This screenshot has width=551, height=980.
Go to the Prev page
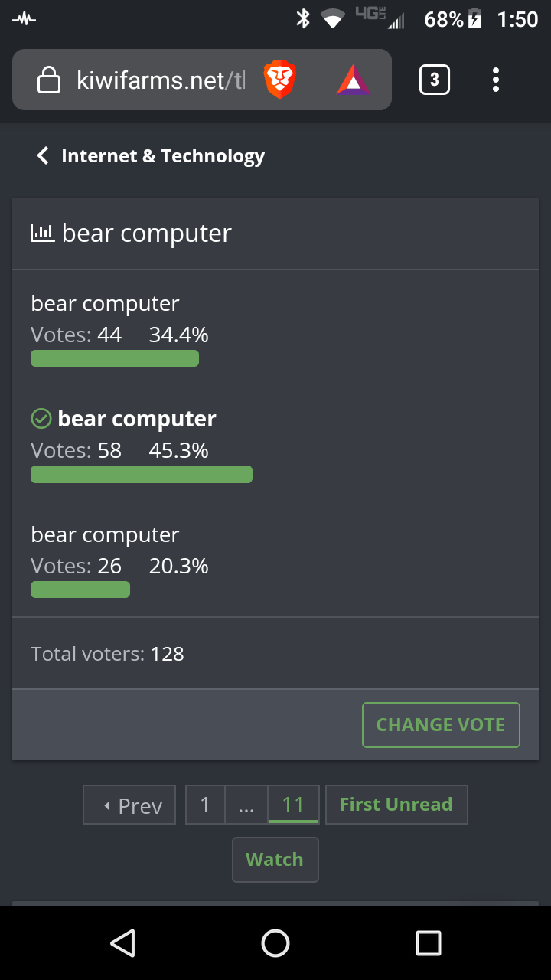129,805
